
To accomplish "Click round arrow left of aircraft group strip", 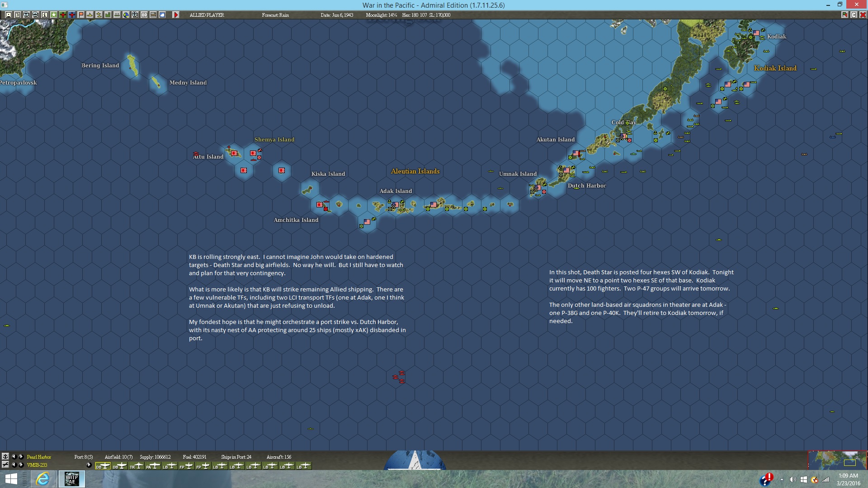I will (x=89, y=465).
